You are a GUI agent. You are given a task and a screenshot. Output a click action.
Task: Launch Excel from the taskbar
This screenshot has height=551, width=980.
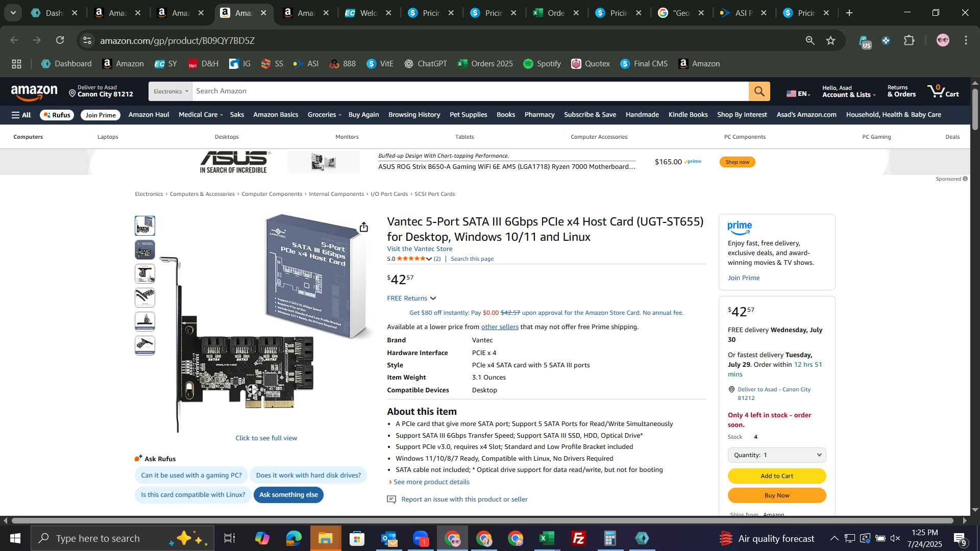(x=547, y=538)
